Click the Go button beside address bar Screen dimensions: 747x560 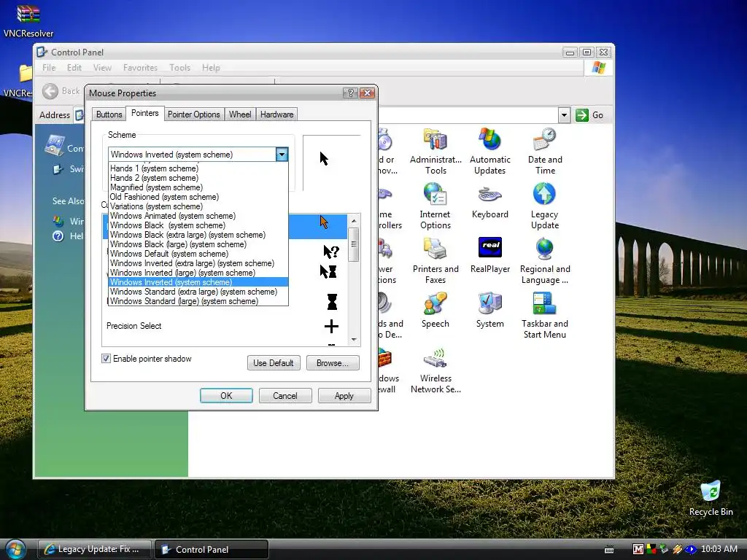coord(589,114)
